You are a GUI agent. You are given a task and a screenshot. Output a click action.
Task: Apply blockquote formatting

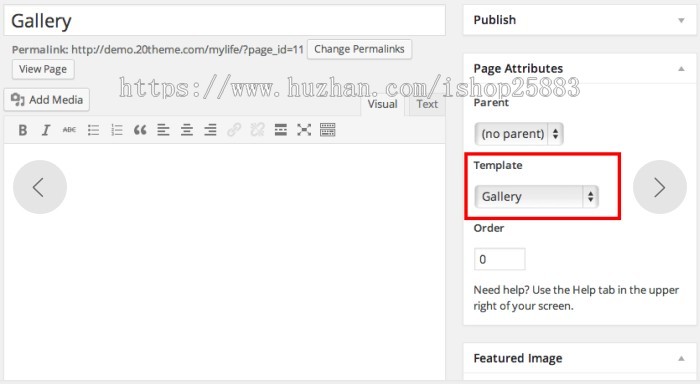140,130
